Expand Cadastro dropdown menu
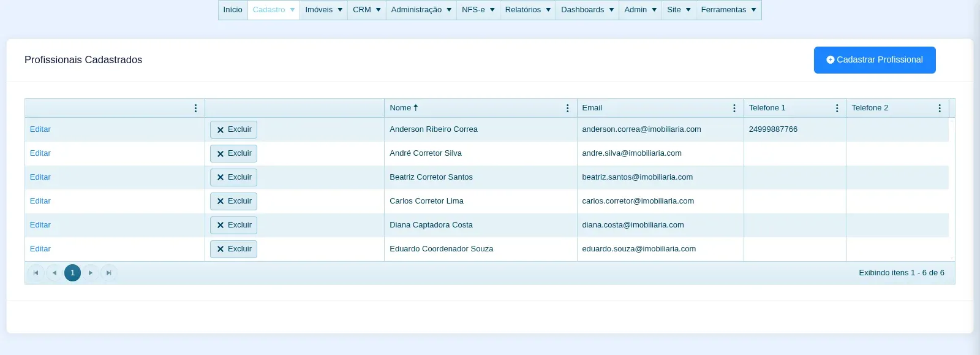The height and width of the screenshot is (355, 980). tap(274, 10)
